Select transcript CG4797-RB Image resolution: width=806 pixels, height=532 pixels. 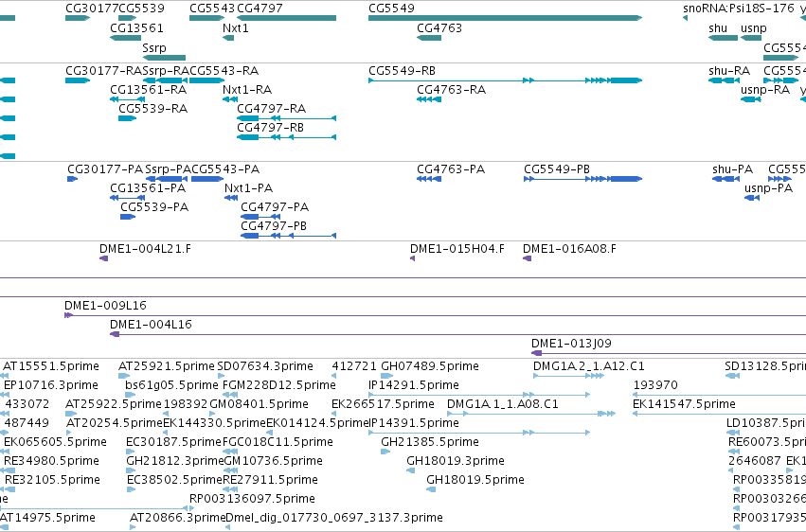(x=286, y=137)
